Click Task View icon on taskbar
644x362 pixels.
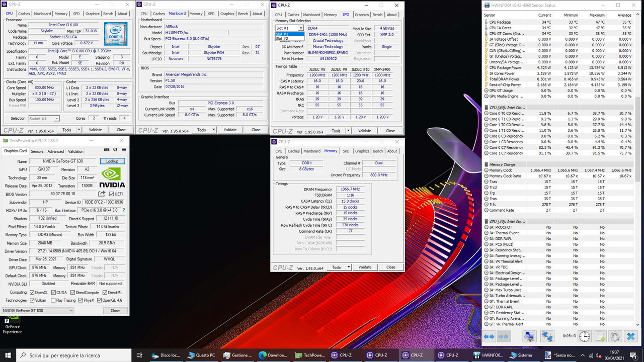(x=140, y=355)
